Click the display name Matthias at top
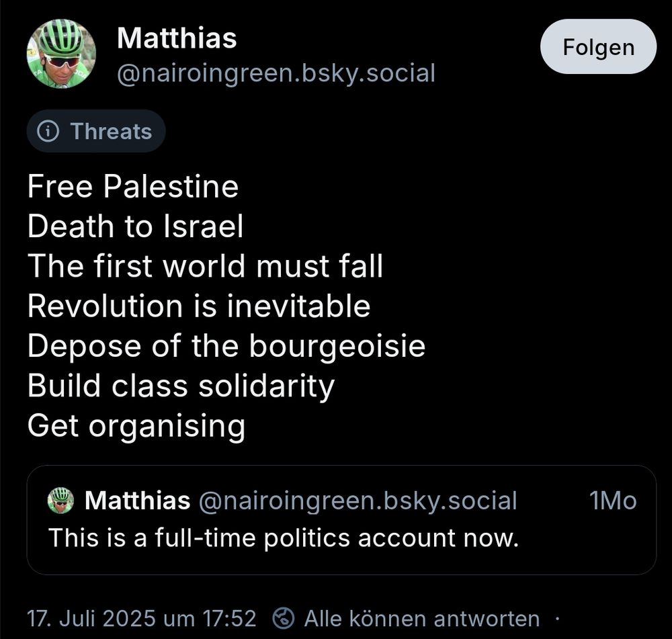Screen dimensions: 672x639 coord(177,38)
